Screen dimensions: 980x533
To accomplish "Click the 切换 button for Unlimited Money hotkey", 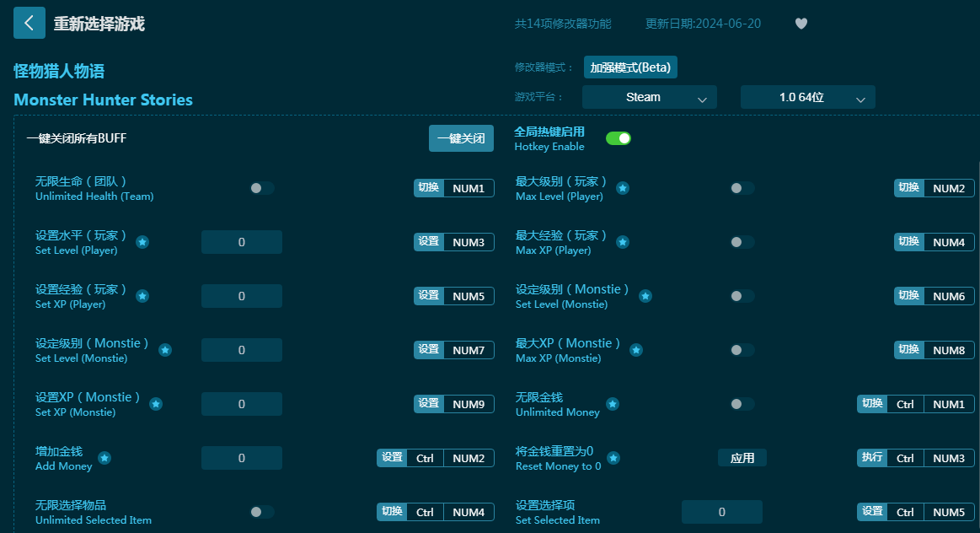I will click(x=872, y=403).
